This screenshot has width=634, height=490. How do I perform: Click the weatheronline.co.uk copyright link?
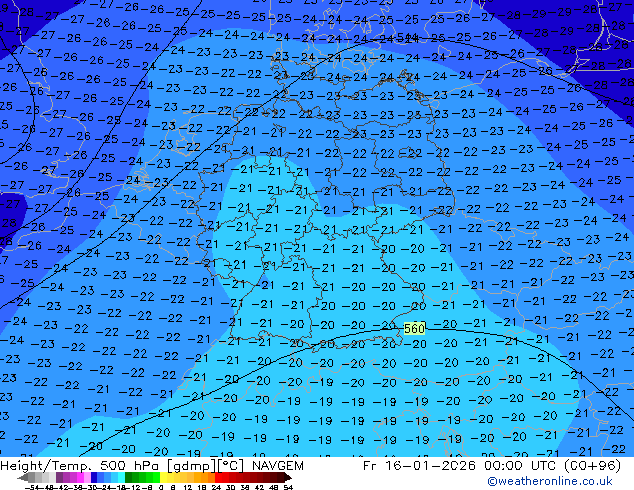click(x=550, y=481)
